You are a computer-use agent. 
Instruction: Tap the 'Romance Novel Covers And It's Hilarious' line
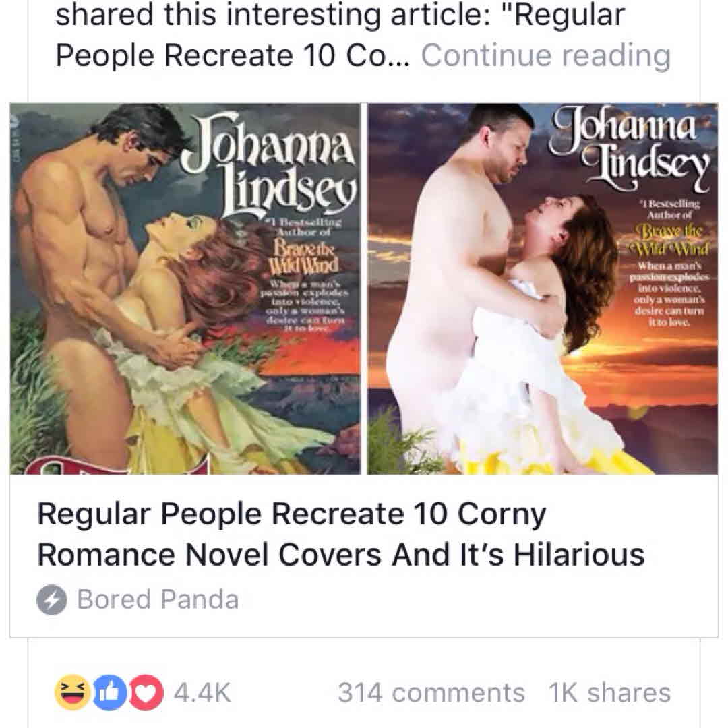tap(341, 554)
